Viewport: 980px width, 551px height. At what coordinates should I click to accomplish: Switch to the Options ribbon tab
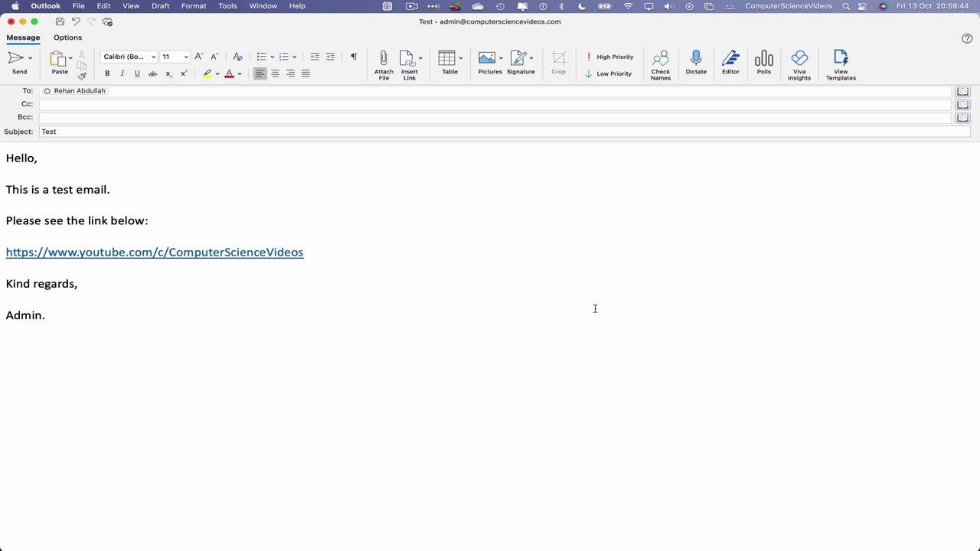click(x=67, y=37)
